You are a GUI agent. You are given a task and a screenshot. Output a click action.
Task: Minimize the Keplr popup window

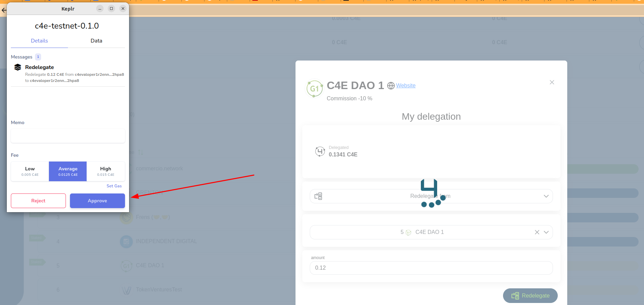[100, 9]
